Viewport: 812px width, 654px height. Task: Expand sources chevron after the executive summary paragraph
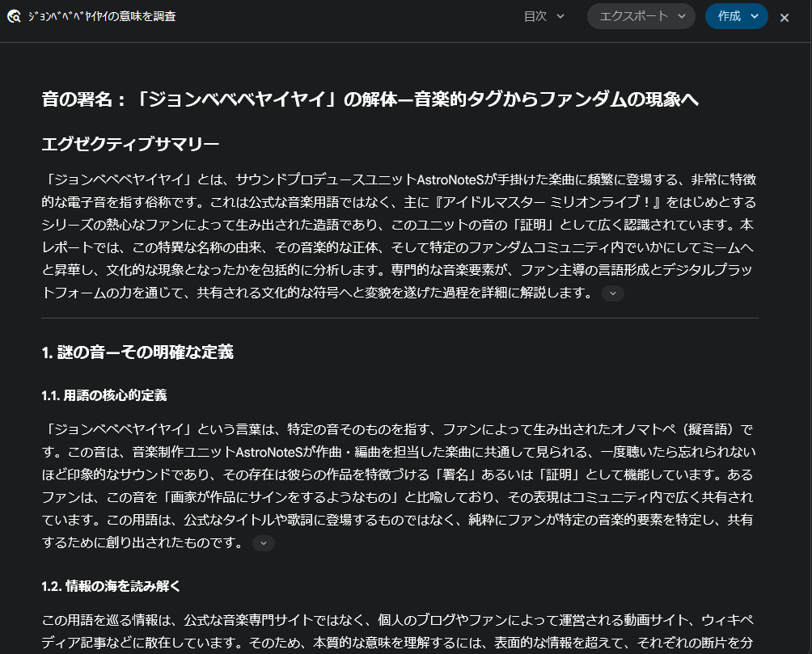click(613, 293)
